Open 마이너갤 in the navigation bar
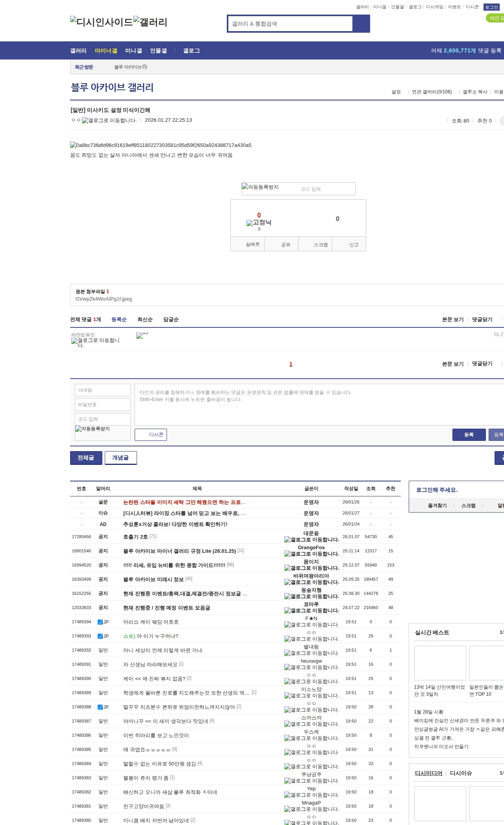Screen dimensions: 504x825 [106, 50]
